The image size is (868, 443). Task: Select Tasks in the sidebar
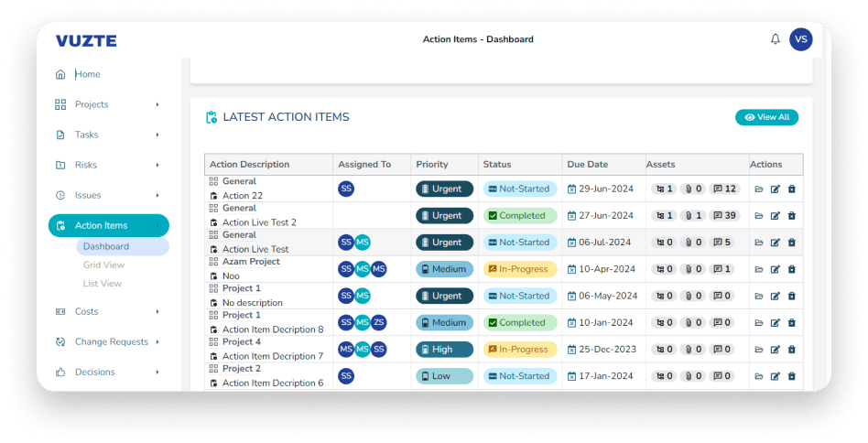tap(86, 135)
